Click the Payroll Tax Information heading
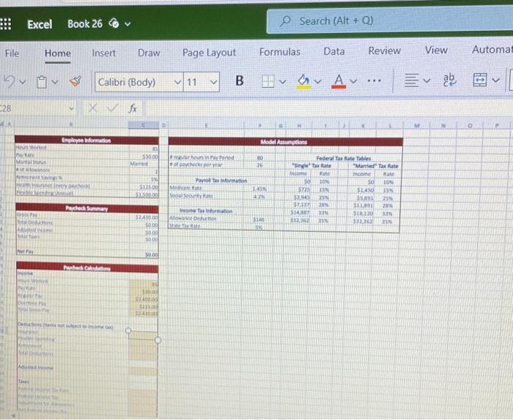This screenshot has width=513, height=420. [221, 180]
